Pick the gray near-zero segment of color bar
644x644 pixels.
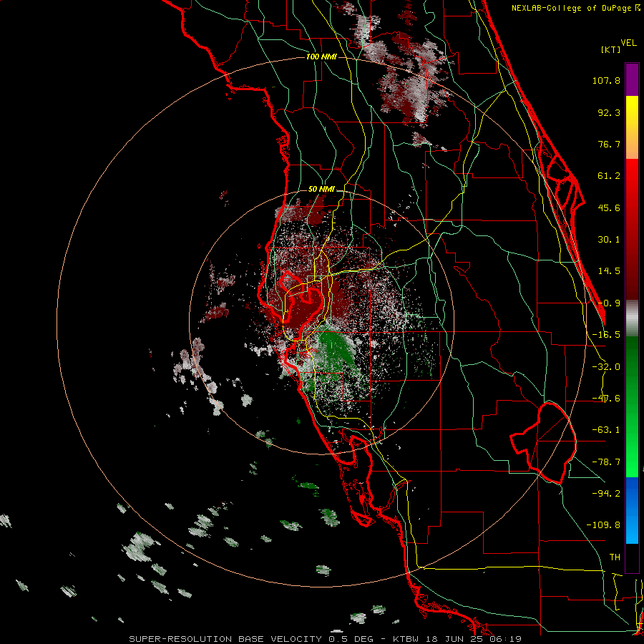tap(632, 318)
